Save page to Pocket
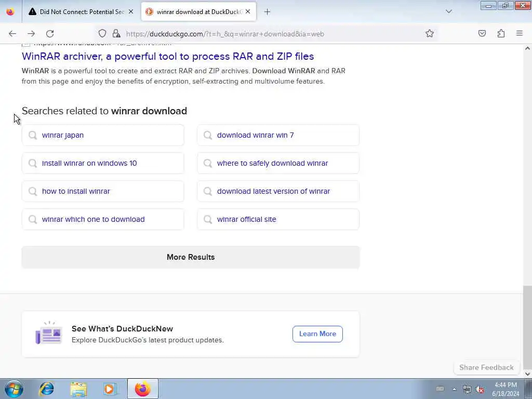The width and height of the screenshot is (532, 399). [482, 33]
